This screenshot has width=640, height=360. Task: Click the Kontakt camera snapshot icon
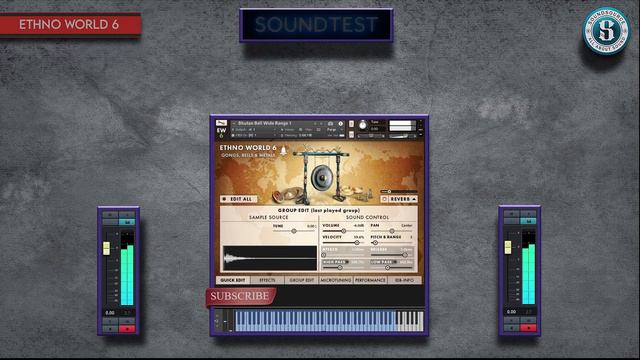click(331, 123)
